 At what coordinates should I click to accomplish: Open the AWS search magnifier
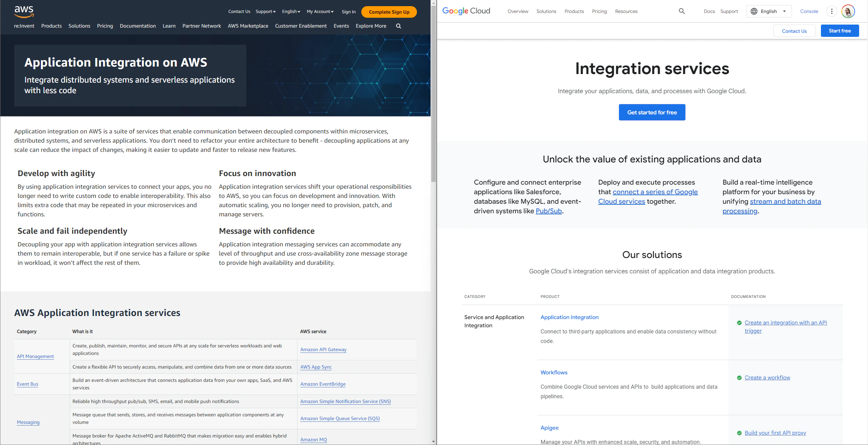[398, 26]
